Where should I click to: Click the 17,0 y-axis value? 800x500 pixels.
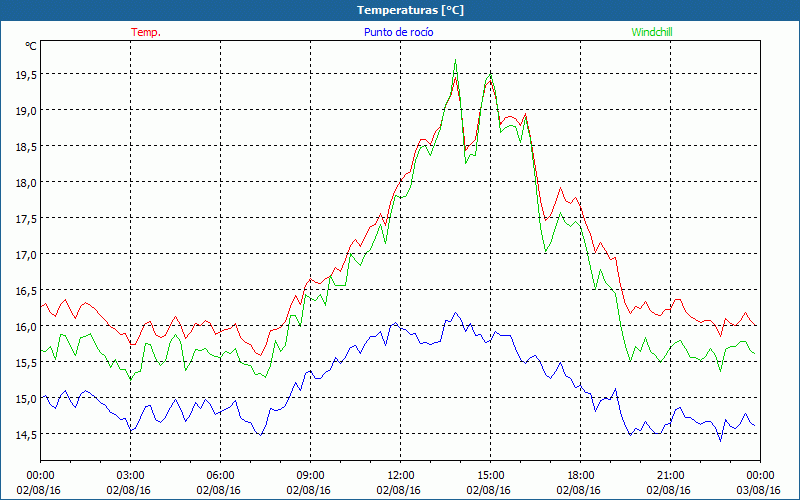click(x=26, y=255)
